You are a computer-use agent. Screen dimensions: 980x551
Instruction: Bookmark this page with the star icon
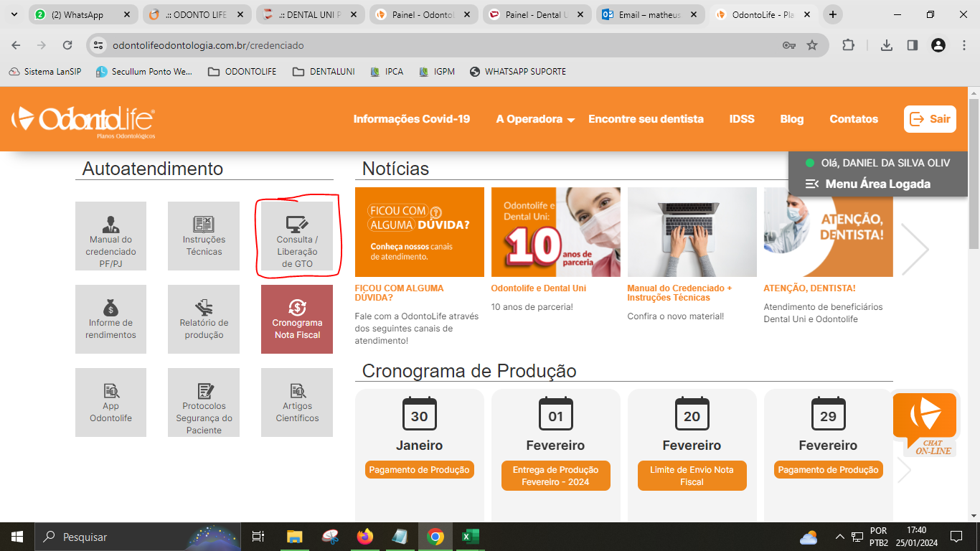812,45
